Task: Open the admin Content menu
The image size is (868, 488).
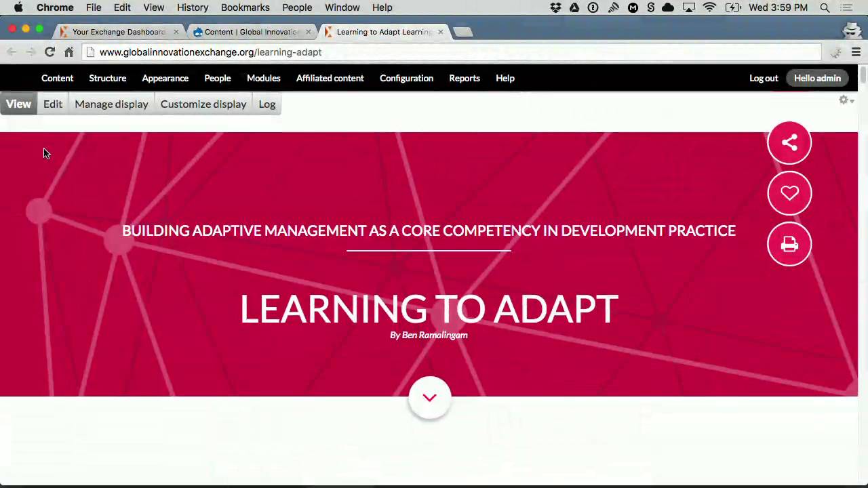Action: [57, 78]
